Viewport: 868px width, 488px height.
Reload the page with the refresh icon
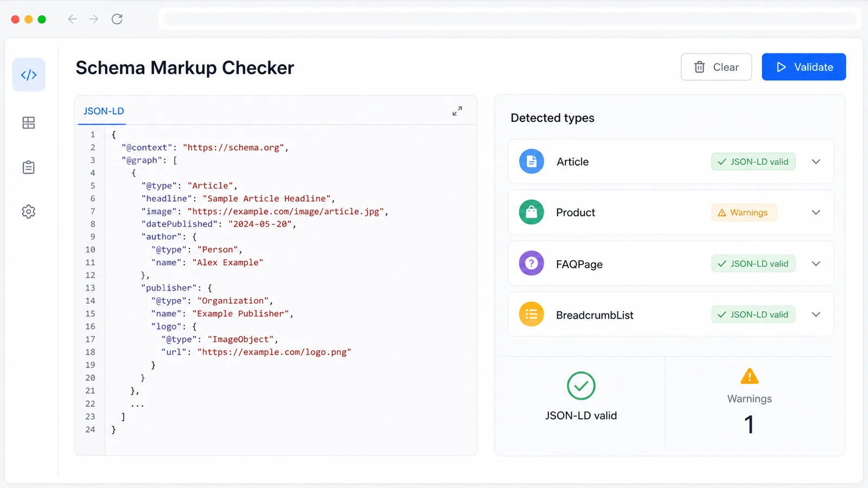pyautogui.click(x=117, y=19)
